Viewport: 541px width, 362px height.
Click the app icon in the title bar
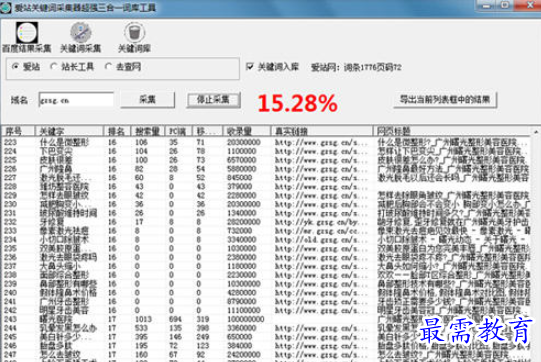tap(6, 7)
